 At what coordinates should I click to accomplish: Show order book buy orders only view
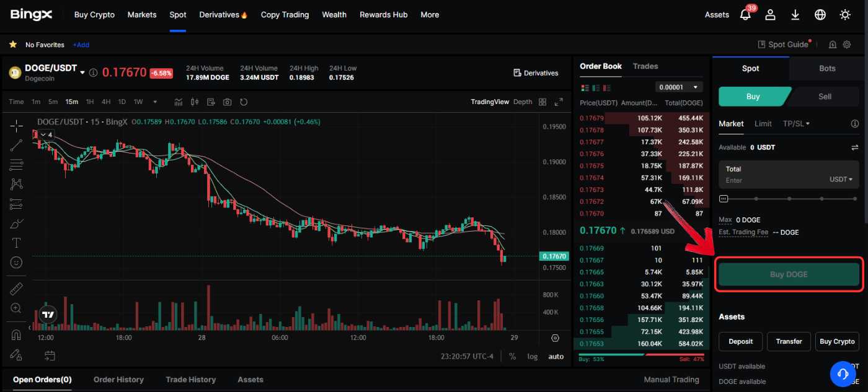tap(595, 87)
